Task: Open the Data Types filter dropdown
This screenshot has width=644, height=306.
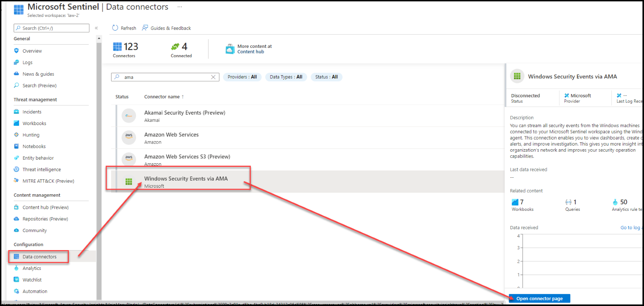Action: [x=286, y=77]
